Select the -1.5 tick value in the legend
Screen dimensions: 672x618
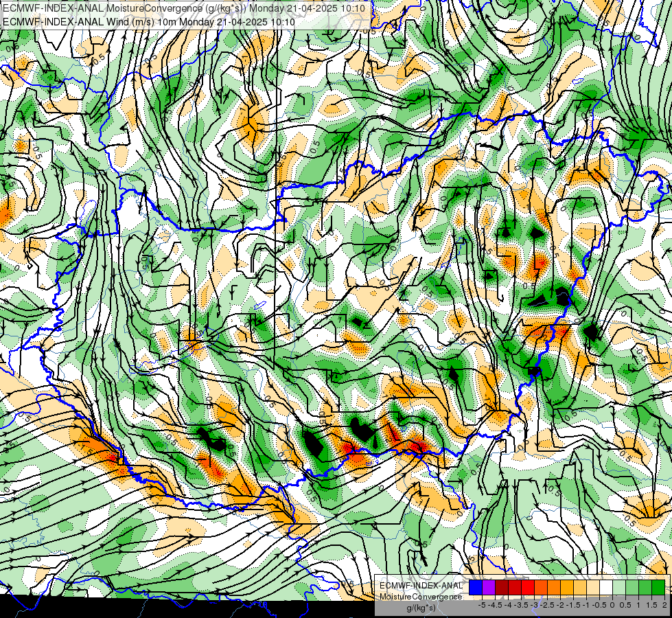click(x=573, y=605)
